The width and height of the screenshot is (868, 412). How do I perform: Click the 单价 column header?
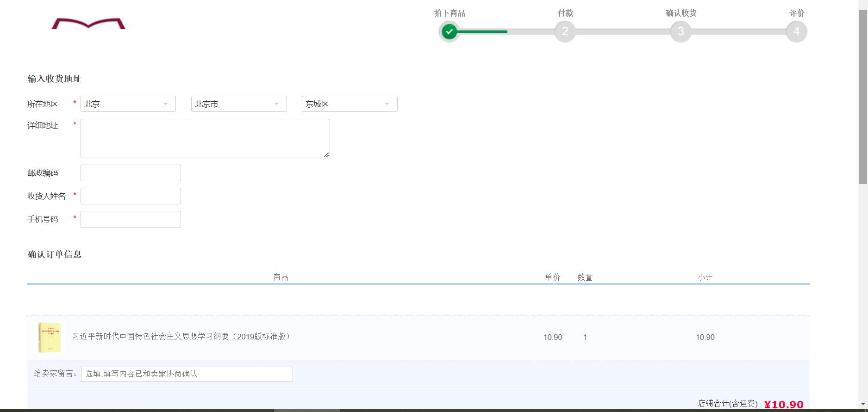[x=553, y=277]
